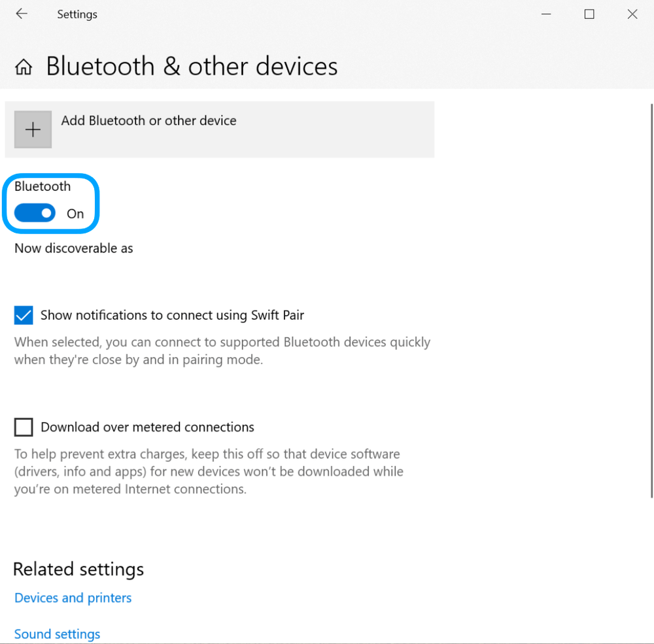The height and width of the screenshot is (644, 654).
Task: Click the Show notifications Swift Pair label text
Action: coord(172,315)
